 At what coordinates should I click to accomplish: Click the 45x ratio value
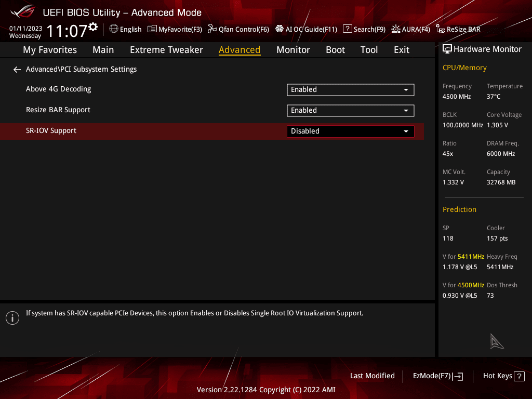(x=447, y=154)
